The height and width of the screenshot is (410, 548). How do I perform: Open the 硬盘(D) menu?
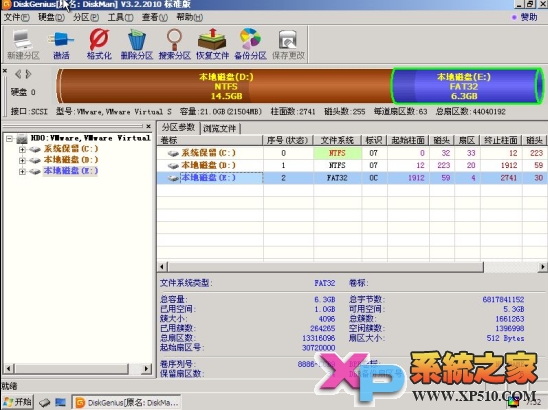pyautogui.click(x=51, y=17)
